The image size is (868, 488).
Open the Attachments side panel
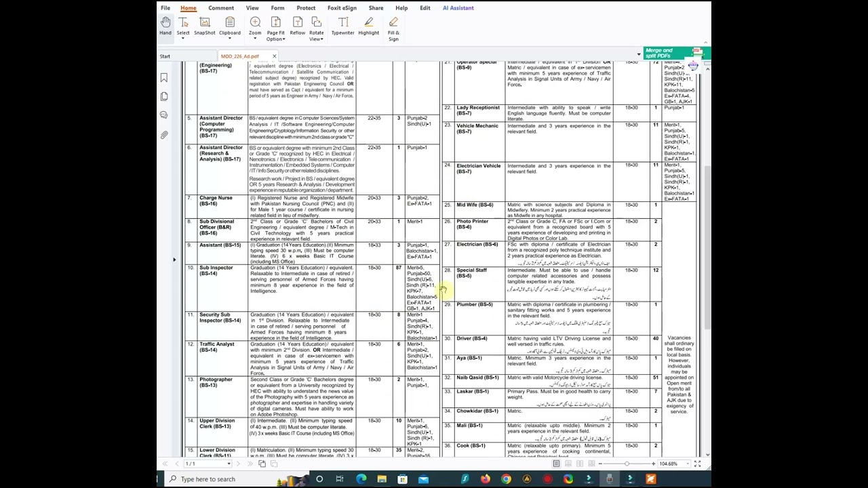tap(164, 136)
